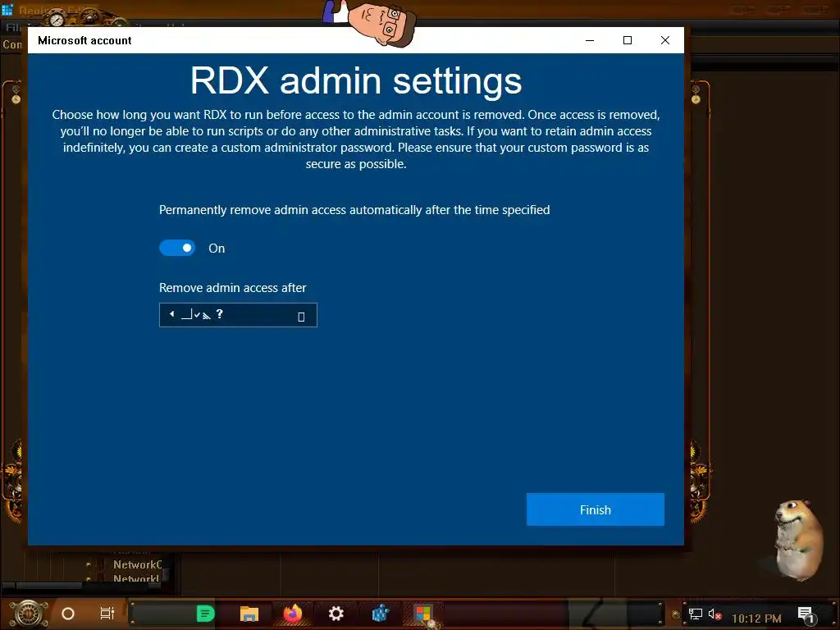The width and height of the screenshot is (840, 630).
Task: Click the hamster desktop mascot
Action: pyautogui.click(x=798, y=540)
